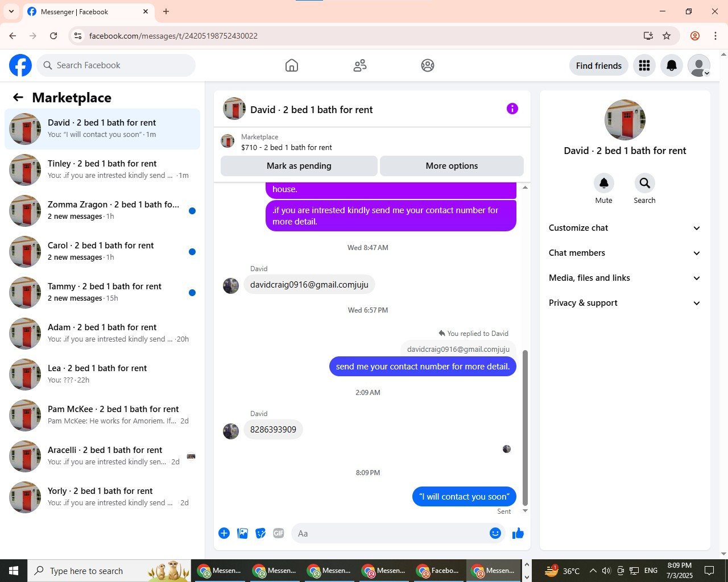Expand the Privacy & support section
Viewport: 728px width, 582px height.
[624, 303]
